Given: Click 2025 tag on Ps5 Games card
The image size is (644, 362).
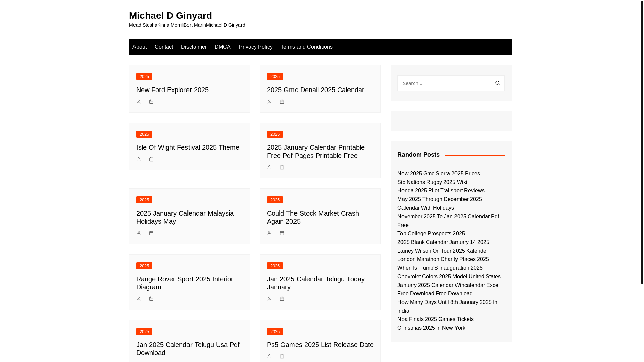Looking at the screenshot, I should 275,332.
